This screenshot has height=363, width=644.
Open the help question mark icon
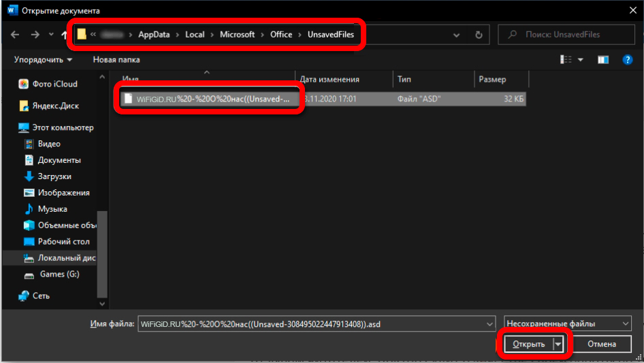[628, 60]
